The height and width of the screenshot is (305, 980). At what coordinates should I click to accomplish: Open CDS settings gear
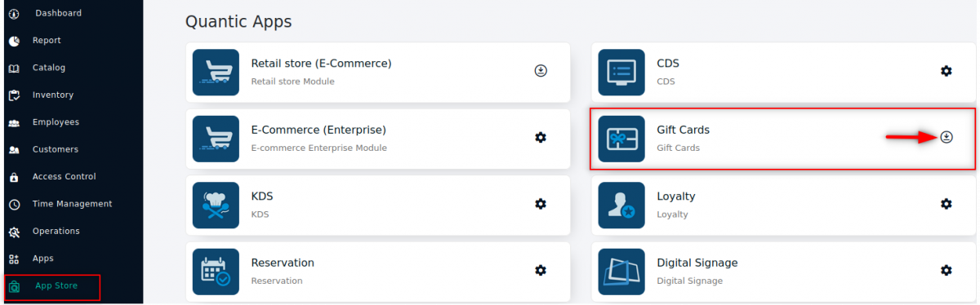[x=947, y=71]
